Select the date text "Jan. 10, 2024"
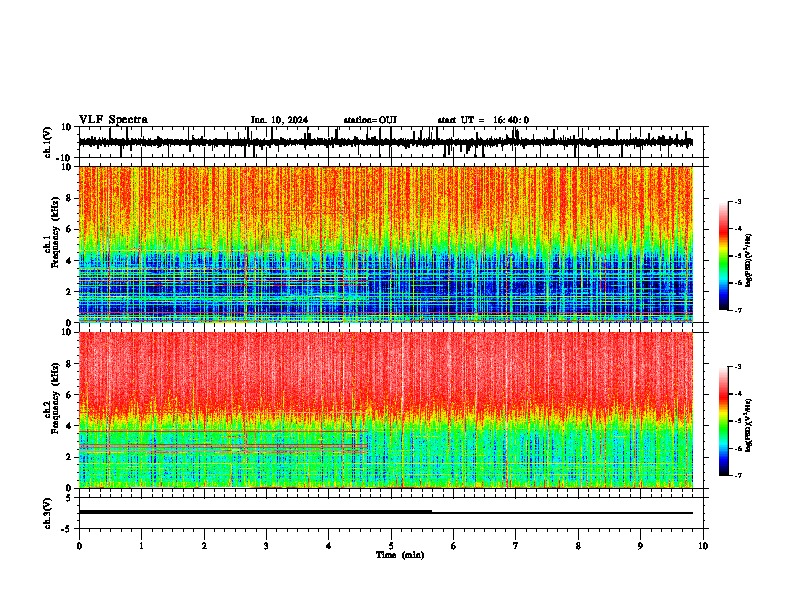The width and height of the screenshot is (792, 612). pos(279,120)
